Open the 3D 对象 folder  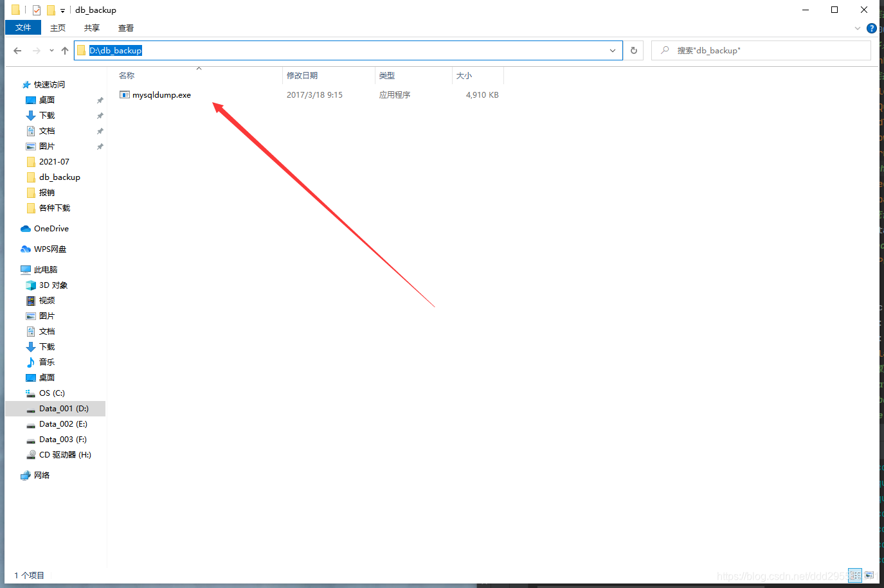click(x=53, y=285)
